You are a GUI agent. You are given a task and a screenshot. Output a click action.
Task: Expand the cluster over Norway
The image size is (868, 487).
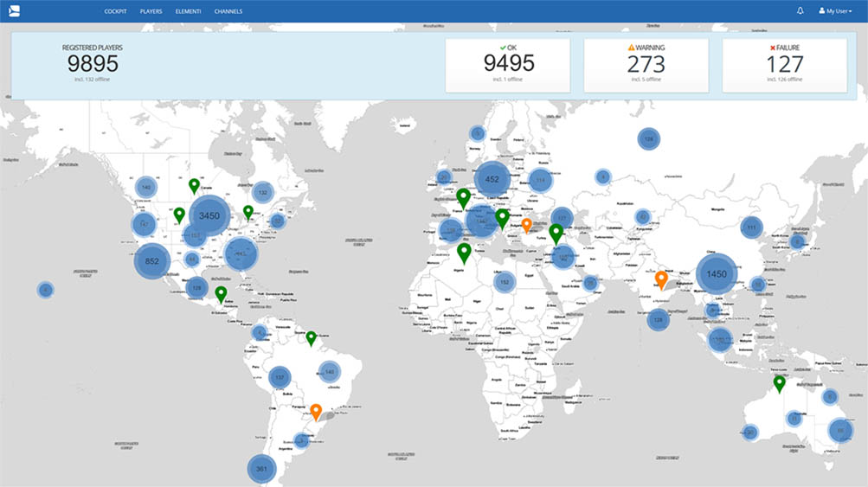point(477,133)
